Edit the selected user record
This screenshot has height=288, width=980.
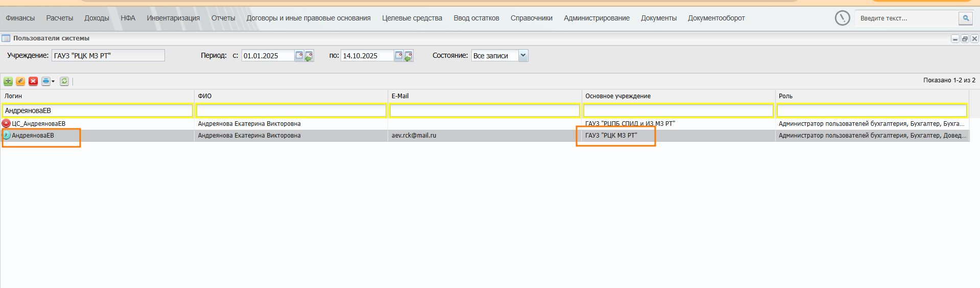coord(20,81)
